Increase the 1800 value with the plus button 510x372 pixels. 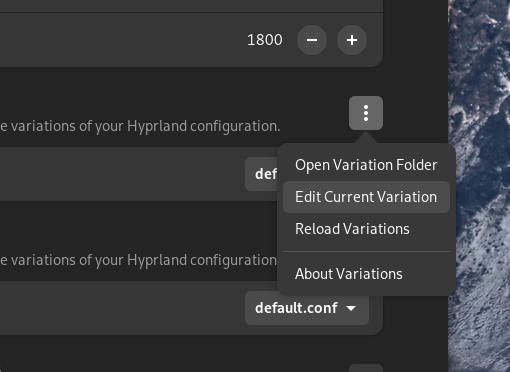tap(352, 40)
